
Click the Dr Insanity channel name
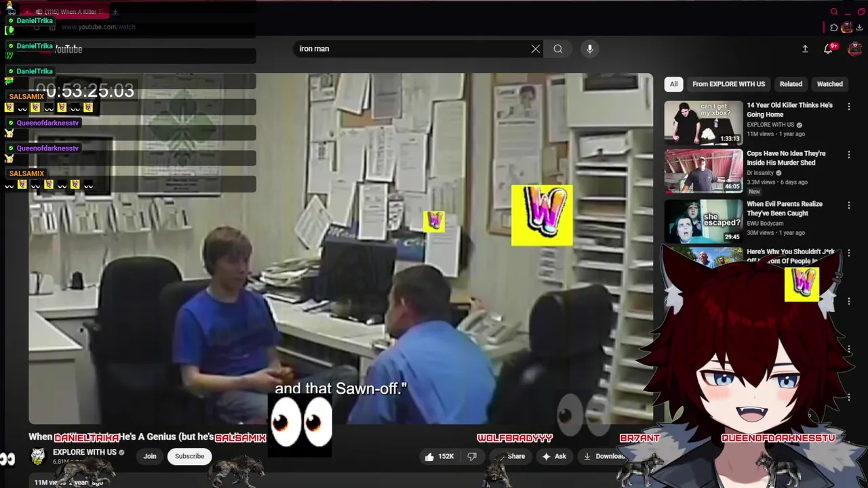(759, 173)
